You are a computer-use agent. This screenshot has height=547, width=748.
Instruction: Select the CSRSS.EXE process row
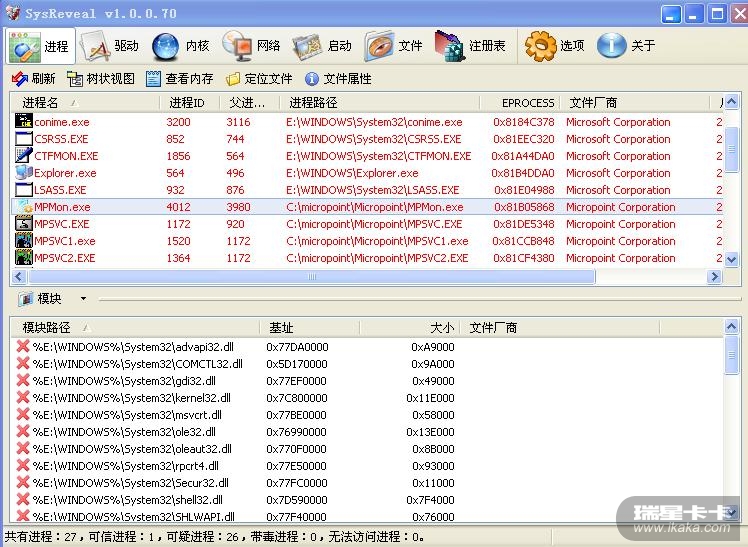tap(367, 139)
